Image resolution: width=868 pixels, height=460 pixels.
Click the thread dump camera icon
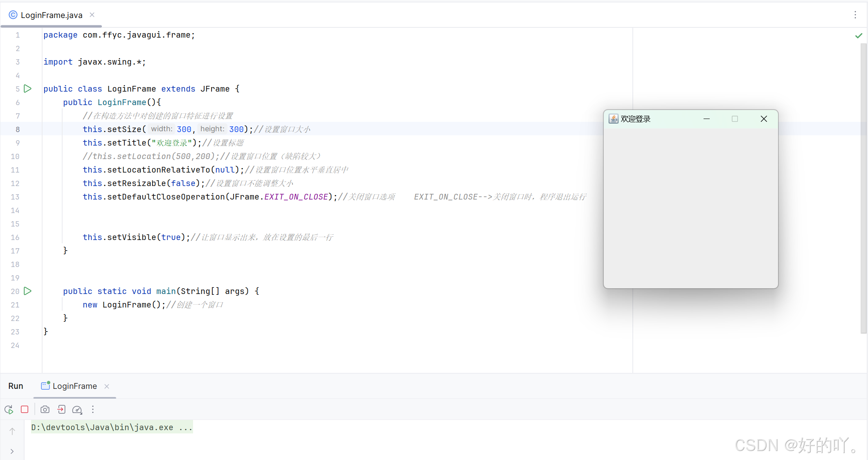(45, 409)
